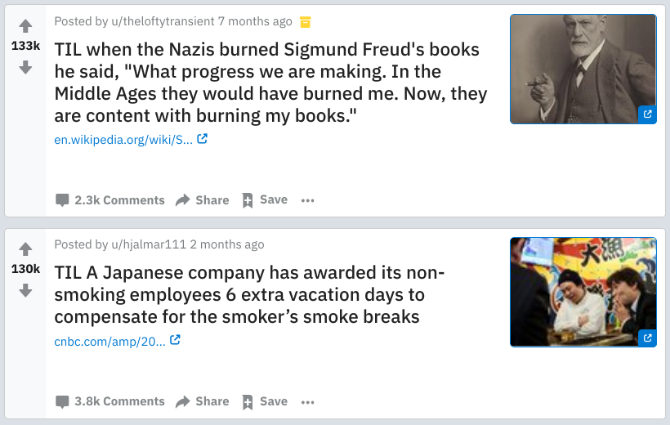Downvote the Japanese company vacation post
The image size is (670, 425).
coord(25,290)
